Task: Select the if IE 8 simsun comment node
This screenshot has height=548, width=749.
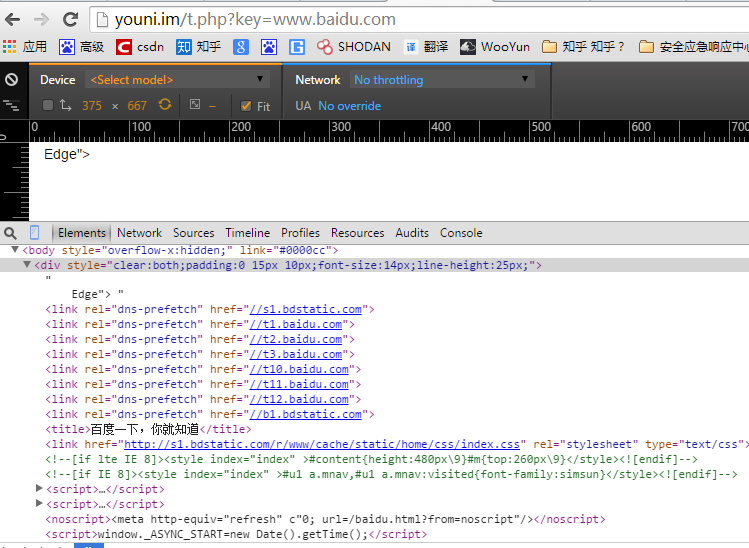Action: tap(391, 474)
